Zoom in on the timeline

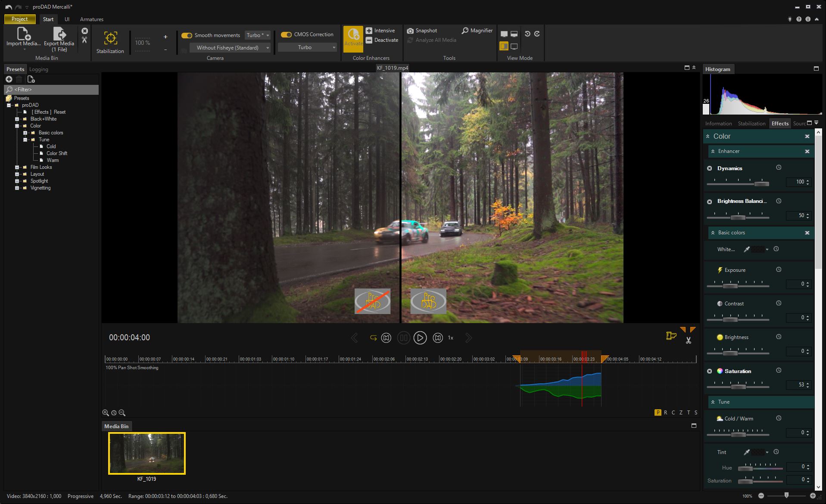pos(106,413)
